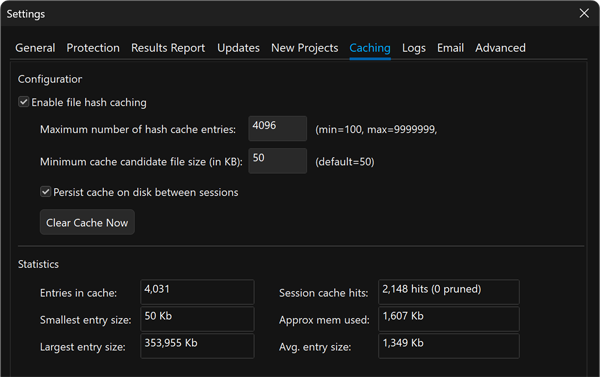Close the Settings dialog
600x377 pixels.
pos(584,13)
